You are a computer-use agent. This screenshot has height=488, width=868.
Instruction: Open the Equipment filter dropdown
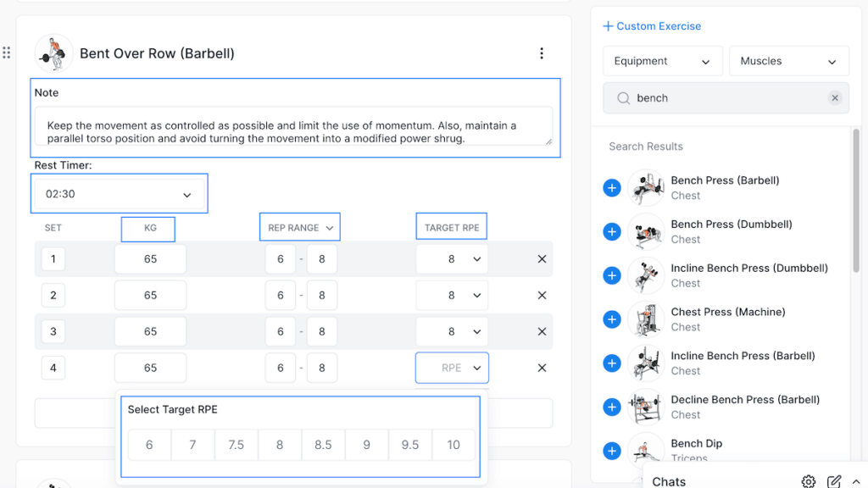662,60
